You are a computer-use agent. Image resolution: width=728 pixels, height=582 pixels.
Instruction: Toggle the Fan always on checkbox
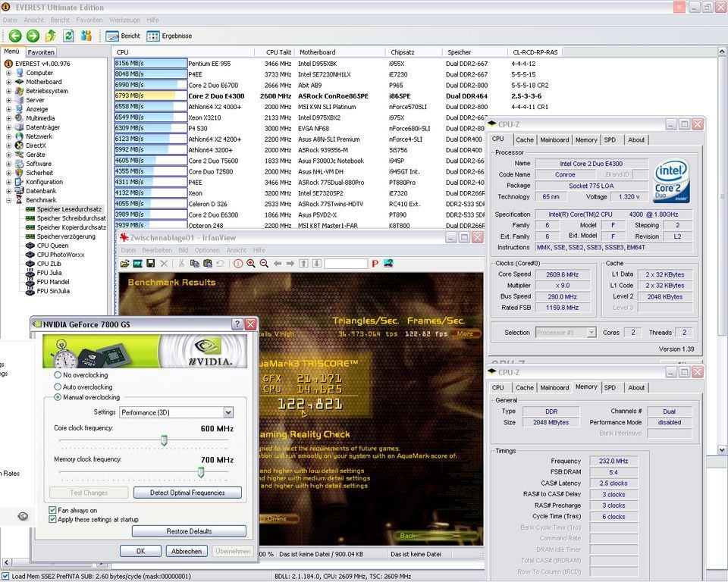(x=52, y=510)
